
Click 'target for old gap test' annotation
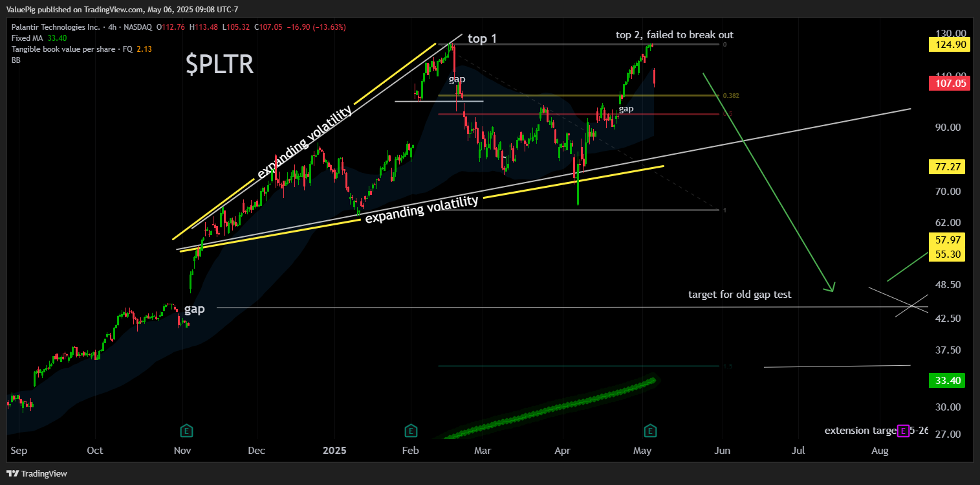[x=740, y=295]
